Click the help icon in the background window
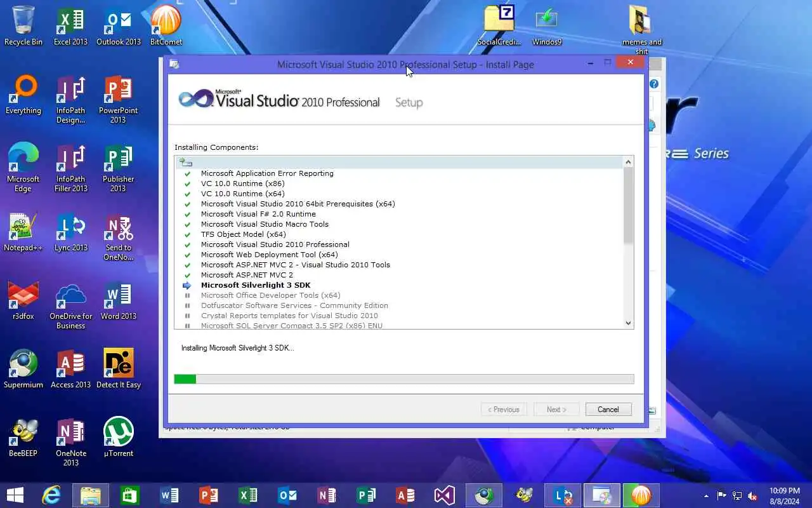This screenshot has width=812, height=508. (654, 84)
